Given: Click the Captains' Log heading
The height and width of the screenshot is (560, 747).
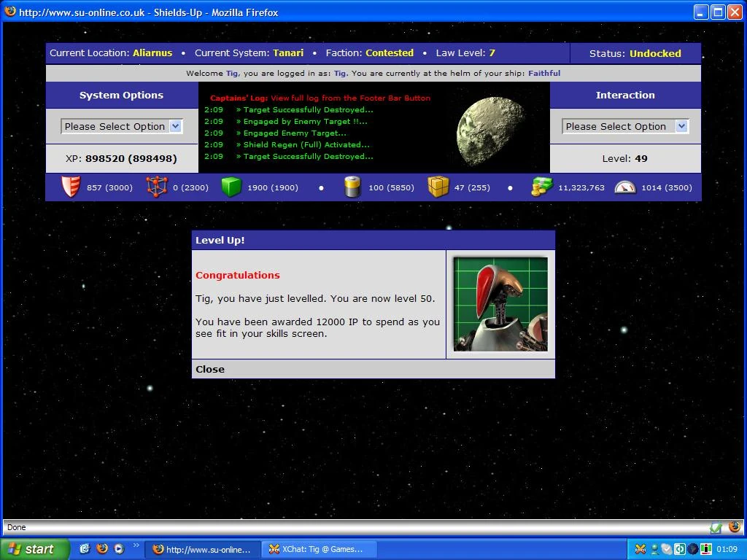Looking at the screenshot, I should point(239,98).
